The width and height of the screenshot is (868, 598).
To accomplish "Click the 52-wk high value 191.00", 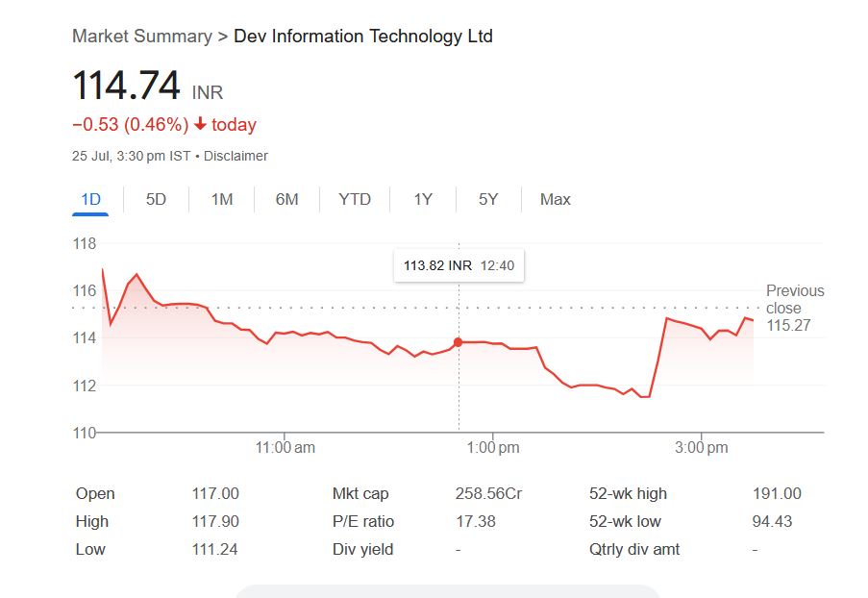I will coord(776,493).
